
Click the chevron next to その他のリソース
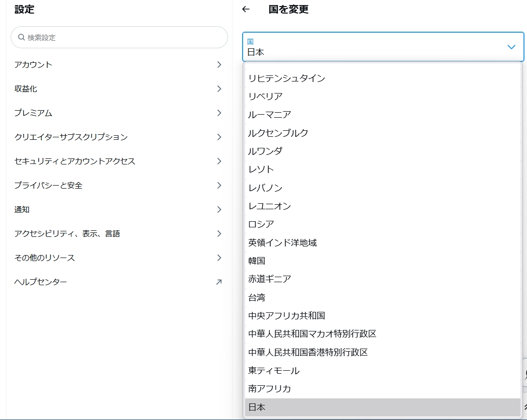coord(219,258)
